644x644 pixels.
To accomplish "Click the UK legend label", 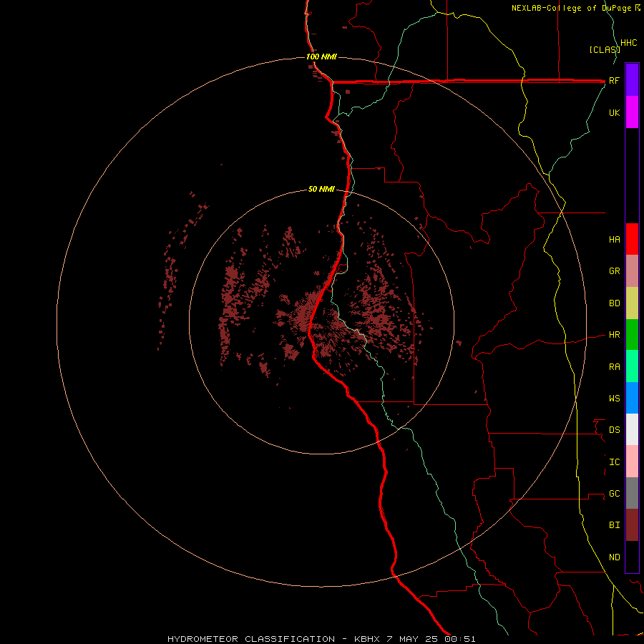I will tap(614, 112).
